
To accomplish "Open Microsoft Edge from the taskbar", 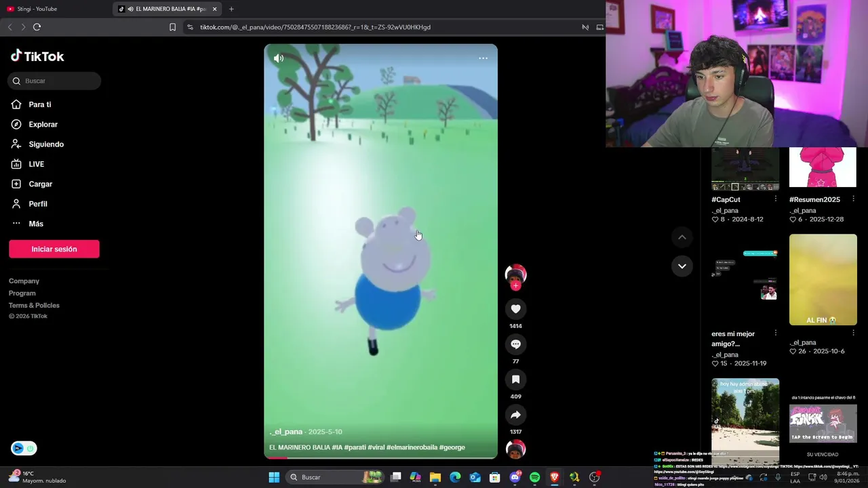I will point(455,477).
